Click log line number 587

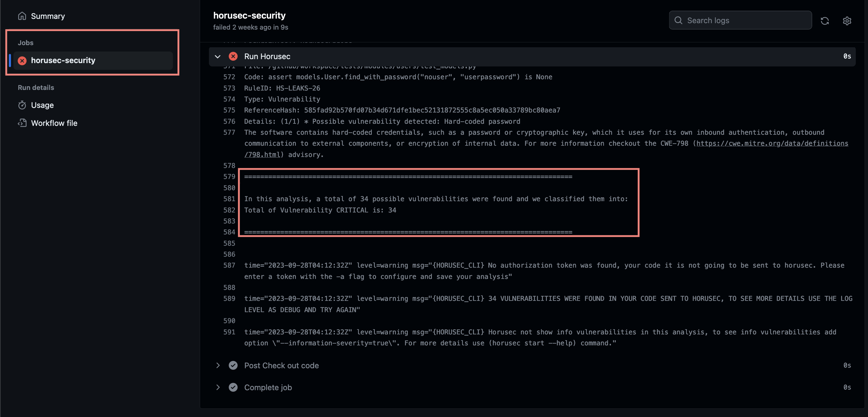(229, 266)
